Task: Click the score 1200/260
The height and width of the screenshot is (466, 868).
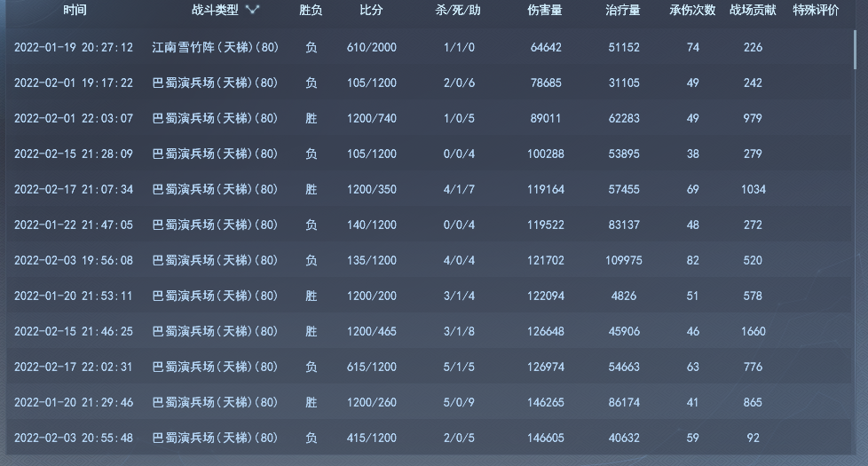Action: (x=372, y=402)
